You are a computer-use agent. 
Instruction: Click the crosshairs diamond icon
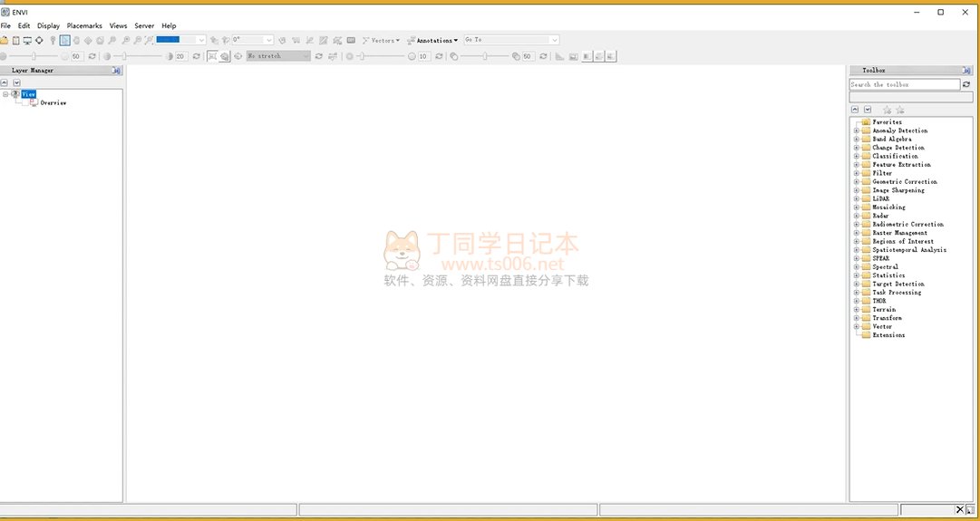39,40
